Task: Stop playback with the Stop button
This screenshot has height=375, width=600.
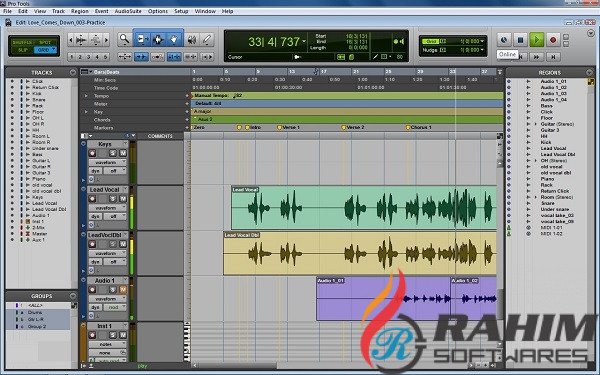Action: [520, 40]
